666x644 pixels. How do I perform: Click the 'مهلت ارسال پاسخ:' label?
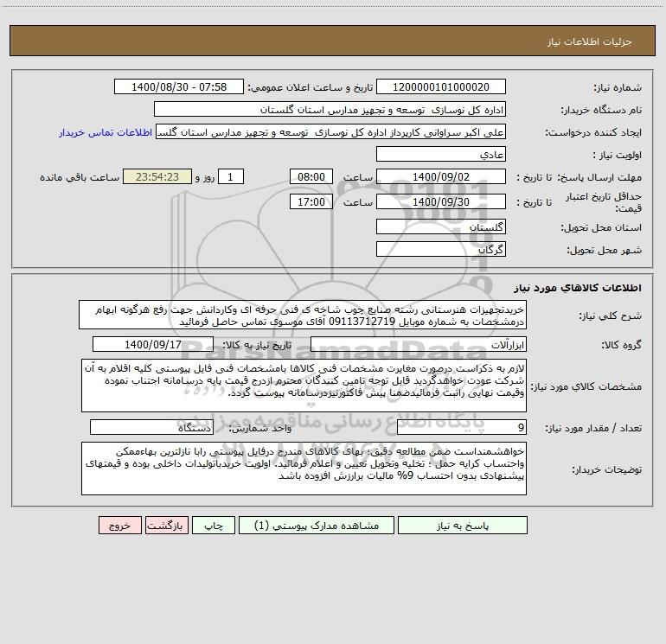click(599, 177)
